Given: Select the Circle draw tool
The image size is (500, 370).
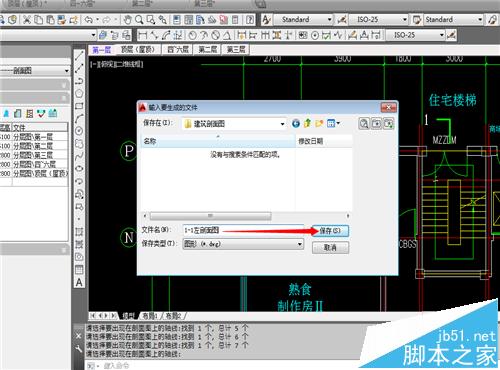Looking at the screenshot, I should click(79, 131).
